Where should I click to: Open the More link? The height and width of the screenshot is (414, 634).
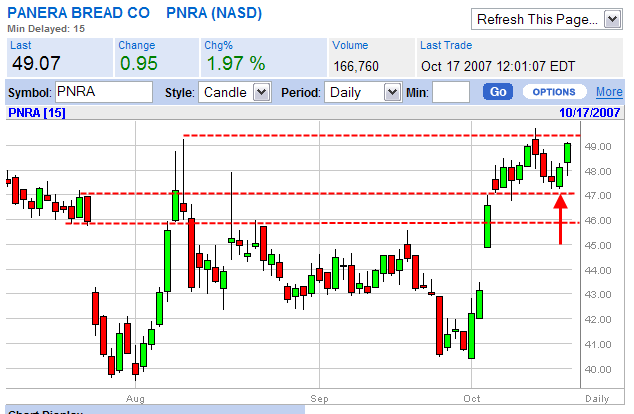click(609, 92)
